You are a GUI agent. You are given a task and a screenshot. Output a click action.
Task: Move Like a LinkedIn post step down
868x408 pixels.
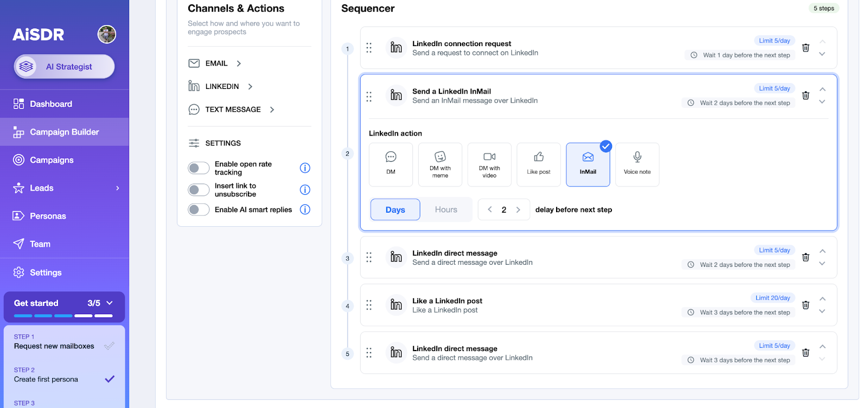tap(822, 311)
